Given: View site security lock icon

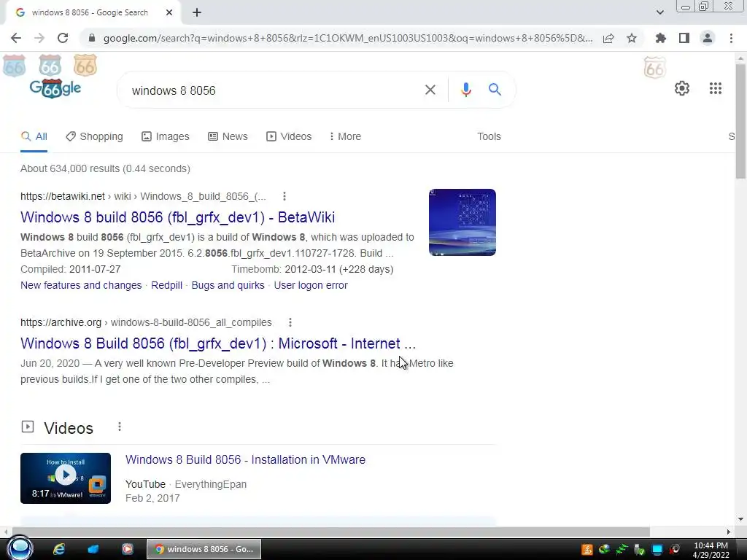Looking at the screenshot, I should pos(92,38).
